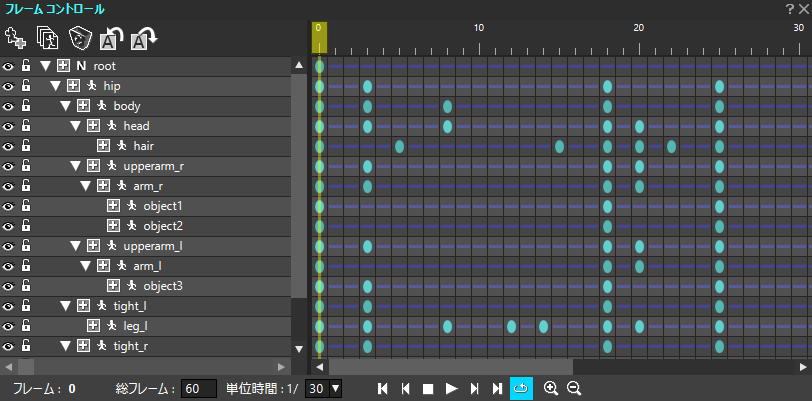Click the plus box icon on object2 row
The height and width of the screenshot is (401, 812).
[x=113, y=226]
